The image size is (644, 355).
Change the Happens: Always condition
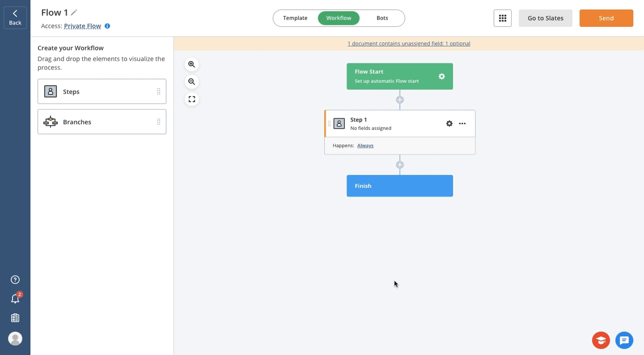tap(365, 146)
